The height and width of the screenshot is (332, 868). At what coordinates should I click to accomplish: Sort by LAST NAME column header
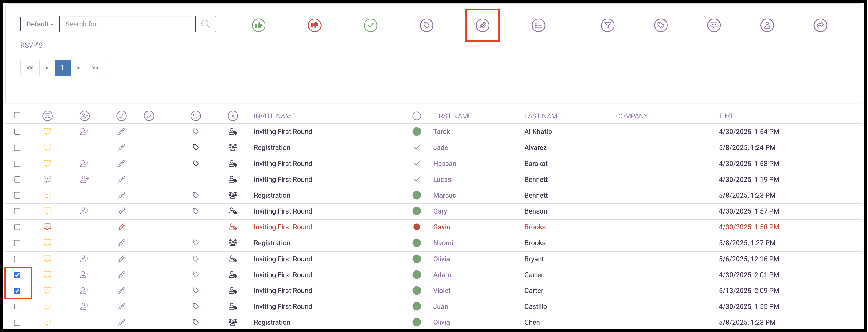coord(542,116)
